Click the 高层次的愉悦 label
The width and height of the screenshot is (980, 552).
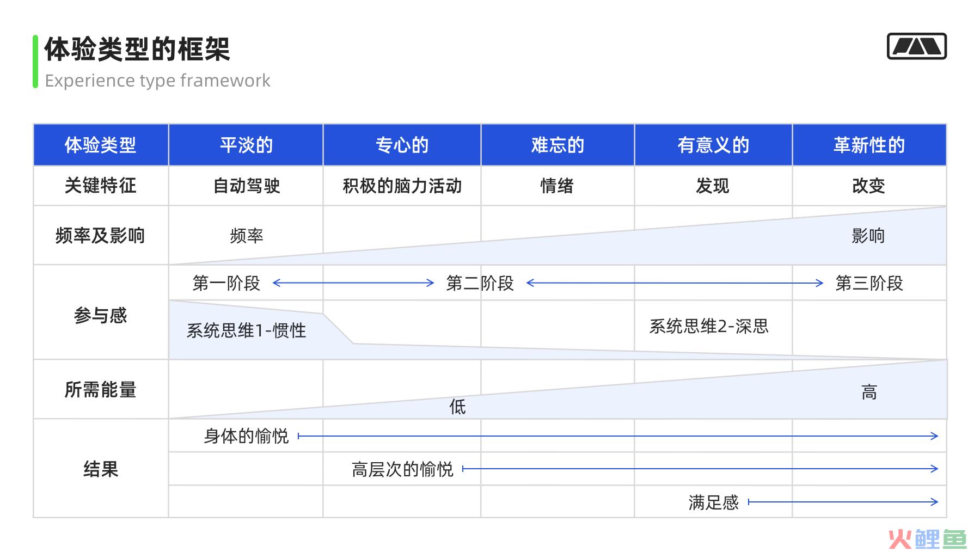tap(402, 469)
